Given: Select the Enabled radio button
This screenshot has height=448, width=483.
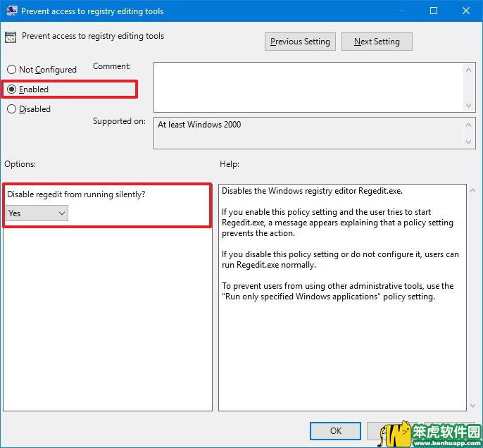Looking at the screenshot, I should [11, 89].
